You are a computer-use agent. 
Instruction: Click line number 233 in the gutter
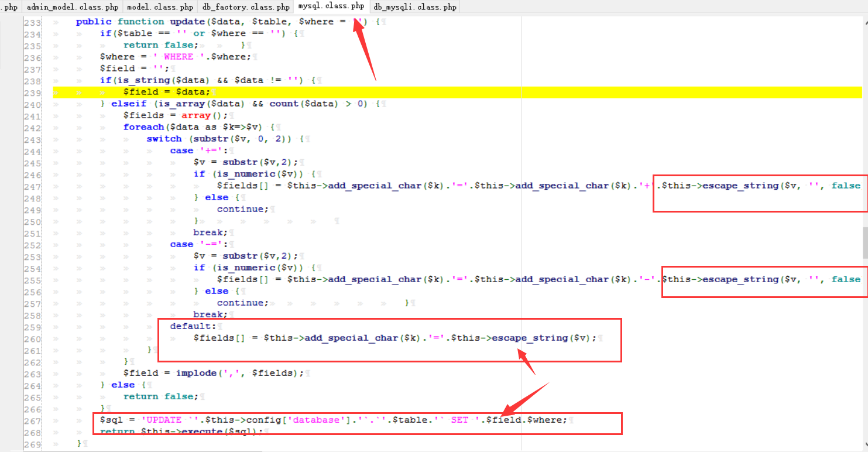32,22
